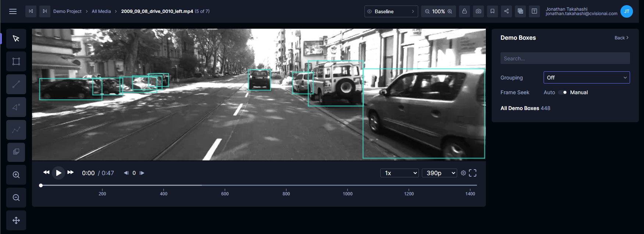Take a frame capture with camera icon
The image size is (644, 234).
coord(478,11)
